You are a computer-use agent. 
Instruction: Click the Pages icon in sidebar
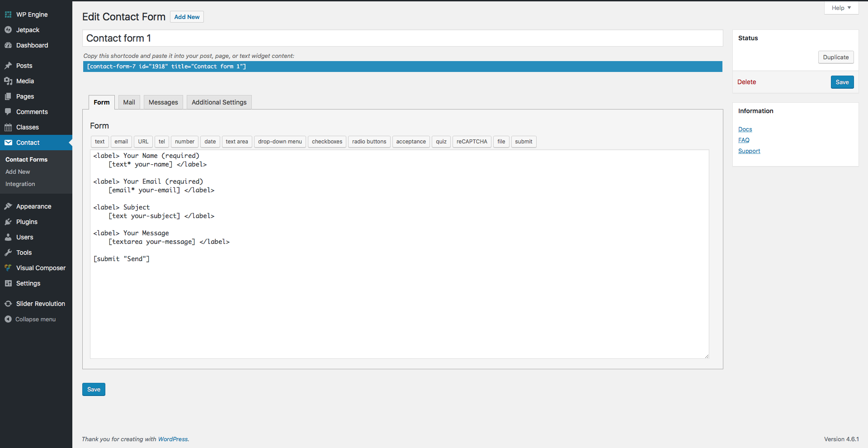[x=8, y=96]
